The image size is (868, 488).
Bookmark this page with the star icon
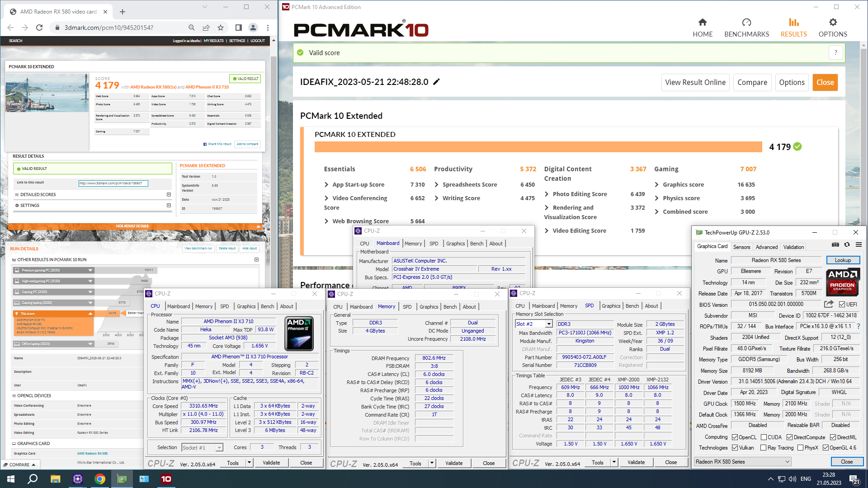pyautogui.click(x=221, y=28)
